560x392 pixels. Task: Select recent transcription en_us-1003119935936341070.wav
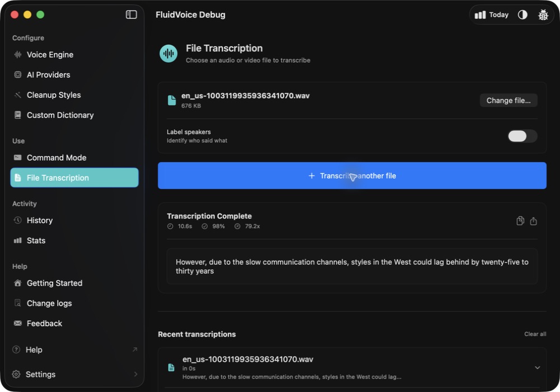352,368
